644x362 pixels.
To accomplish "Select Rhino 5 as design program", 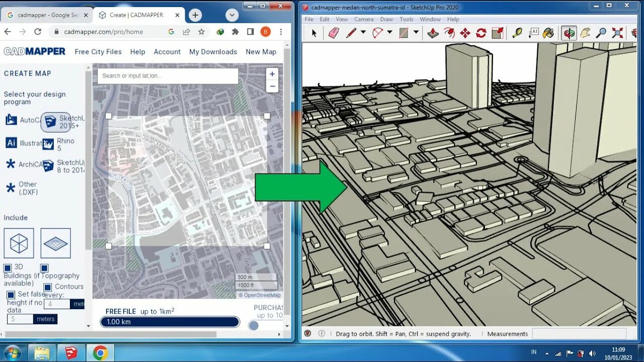I will click(x=58, y=144).
